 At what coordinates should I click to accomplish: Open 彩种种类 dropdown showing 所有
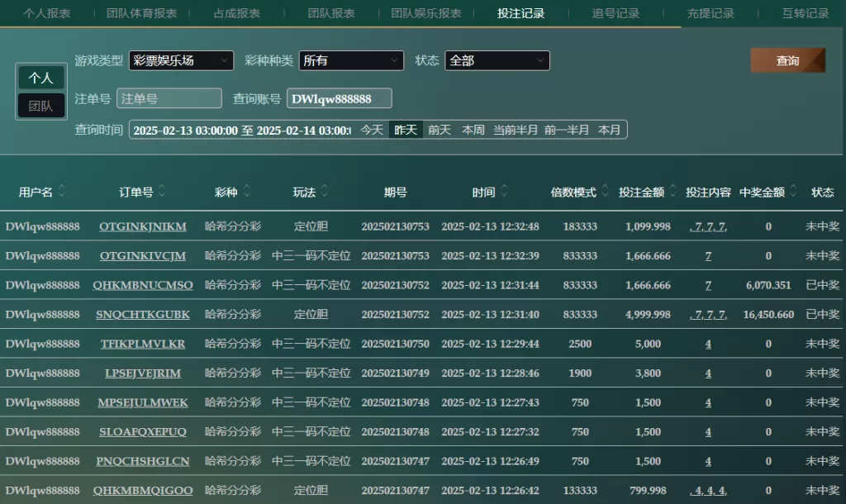351,60
